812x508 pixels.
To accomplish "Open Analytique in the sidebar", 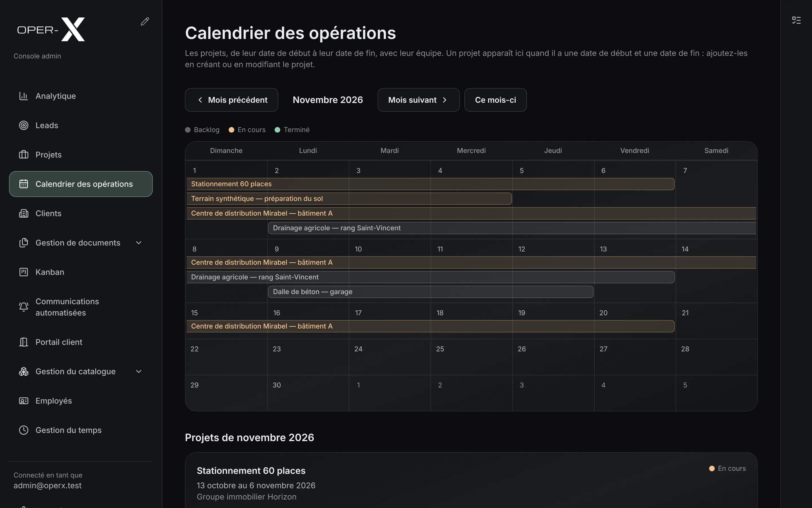I will pos(81,96).
